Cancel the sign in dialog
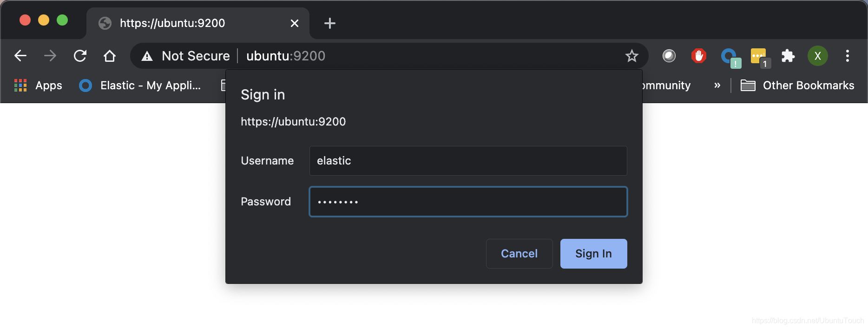868x329 pixels. pyautogui.click(x=519, y=253)
